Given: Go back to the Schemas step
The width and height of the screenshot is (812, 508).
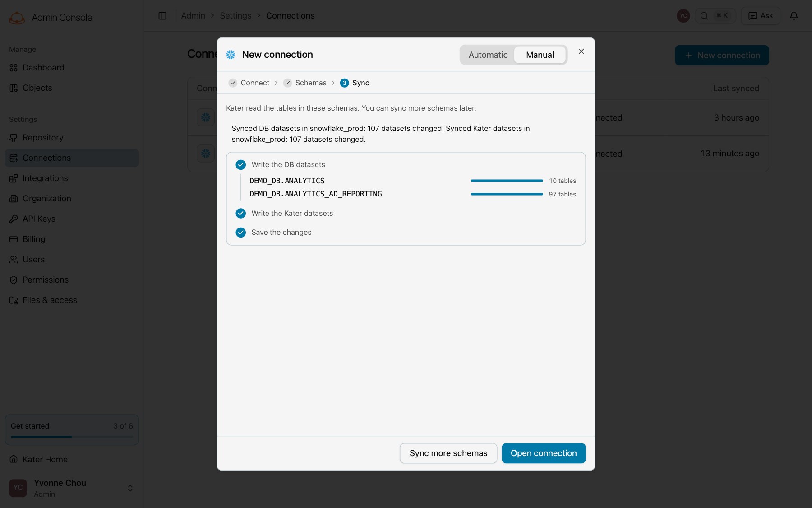Looking at the screenshot, I should tap(305, 83).
